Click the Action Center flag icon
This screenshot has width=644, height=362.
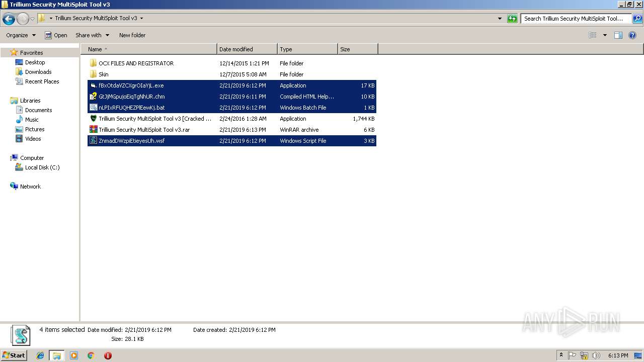coord(572,355)
